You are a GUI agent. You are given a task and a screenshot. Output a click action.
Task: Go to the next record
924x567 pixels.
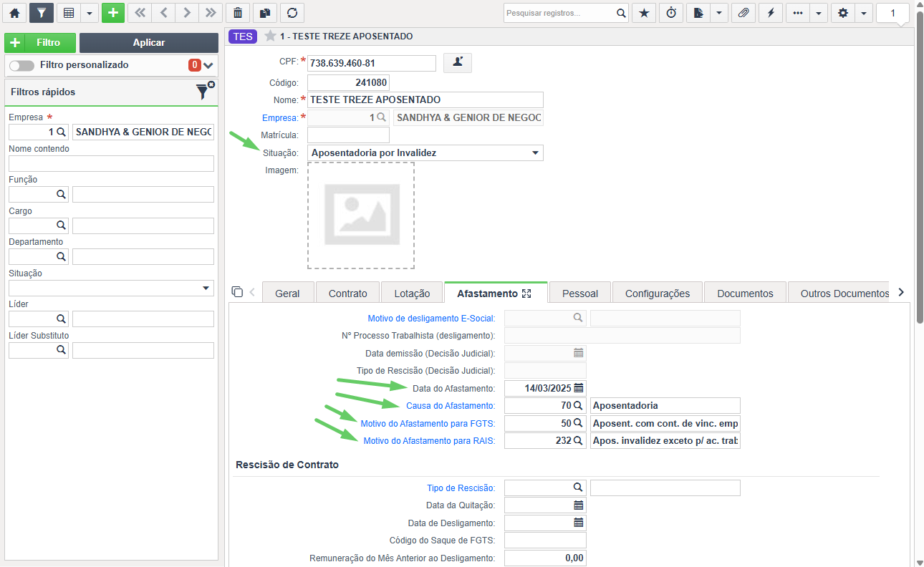click(187, 13)
